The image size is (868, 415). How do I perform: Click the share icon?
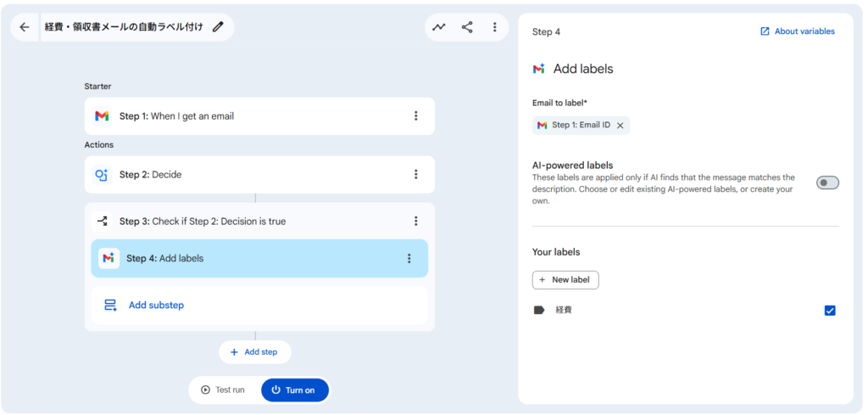tap(467, 27)
